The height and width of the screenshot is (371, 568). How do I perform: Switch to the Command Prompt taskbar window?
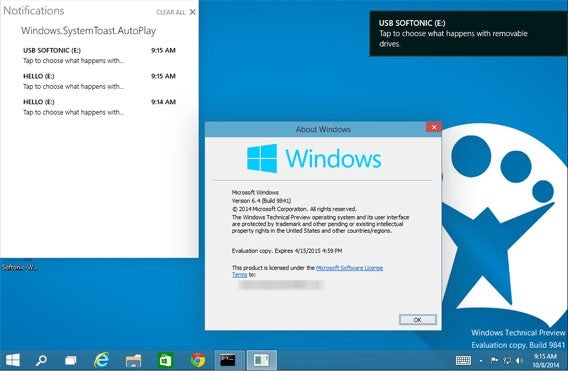point(228,360)
